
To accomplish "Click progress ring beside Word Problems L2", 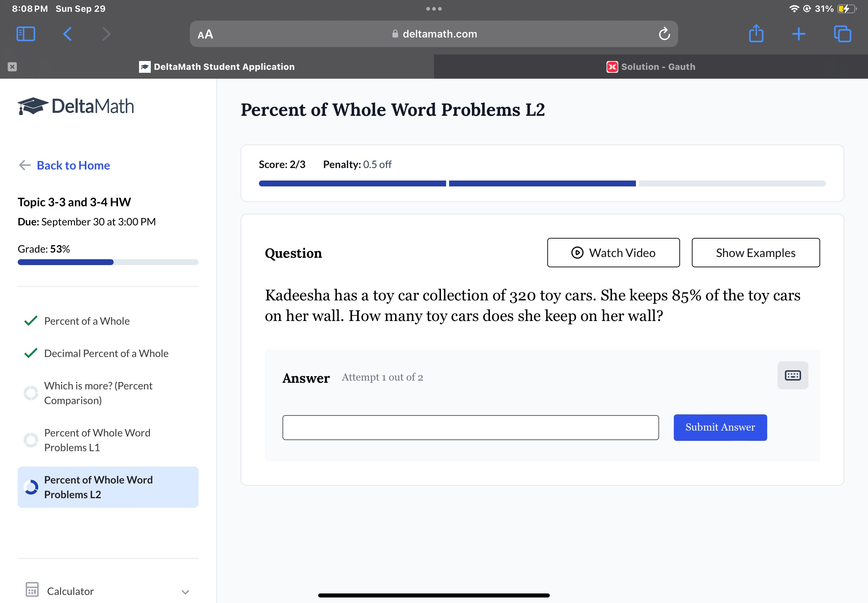I will click(31, 487).
